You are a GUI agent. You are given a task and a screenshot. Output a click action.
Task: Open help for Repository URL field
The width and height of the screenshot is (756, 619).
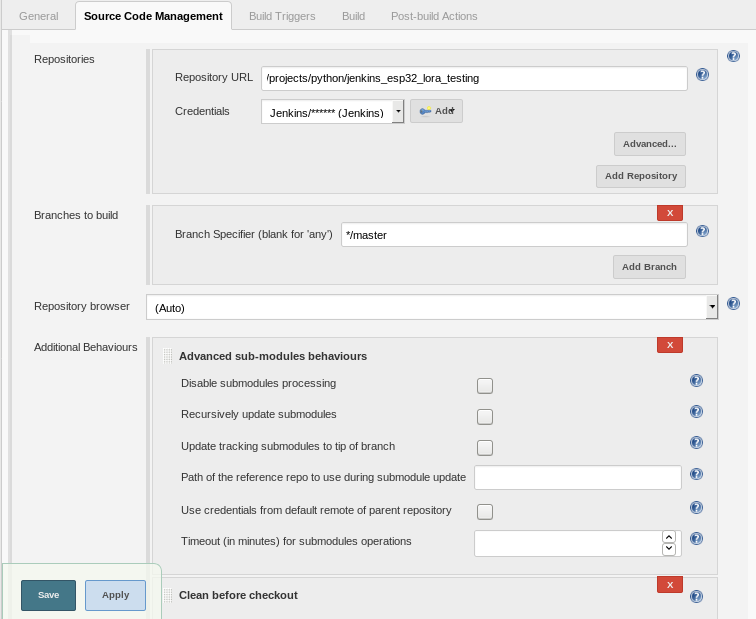702,74
